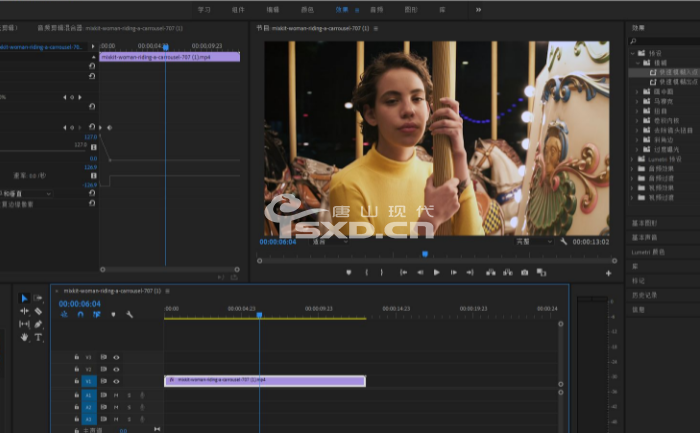Click Program Monitor playhead on scrub bar
The height and width of the screenshot is (433, 700).
pyautogui.click(x=425, y=254)
